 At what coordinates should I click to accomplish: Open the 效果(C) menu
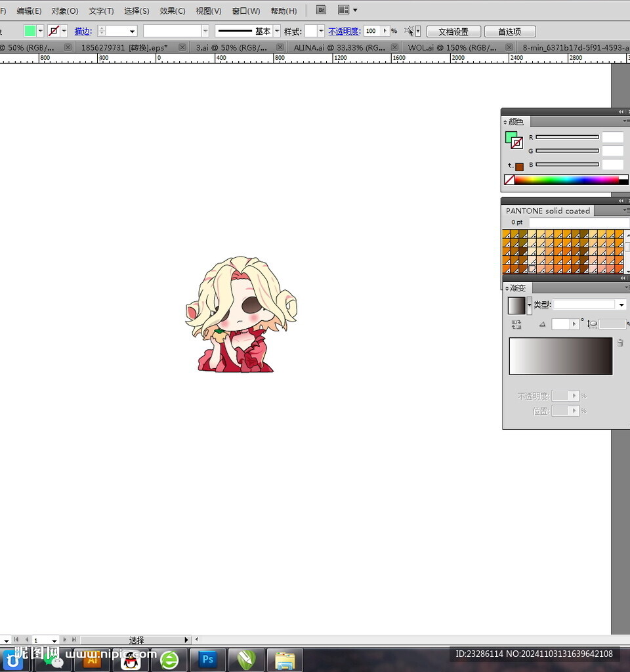(x=173, y=10)
